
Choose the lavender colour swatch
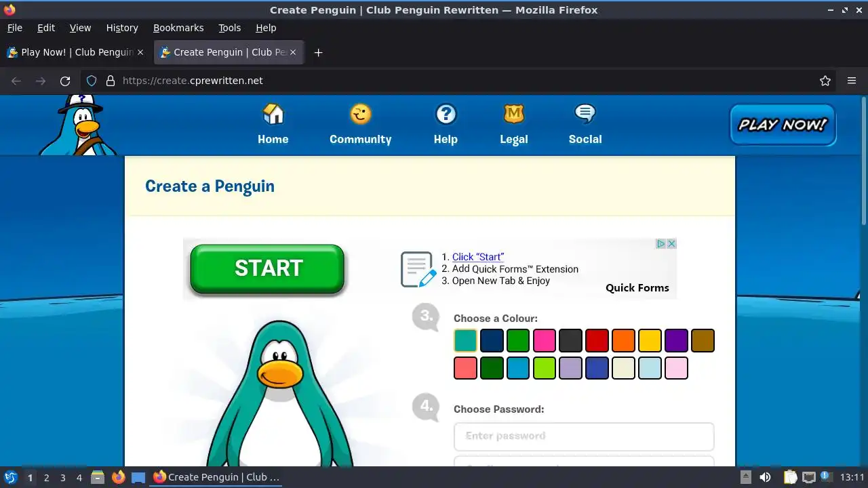coord(571,368)
